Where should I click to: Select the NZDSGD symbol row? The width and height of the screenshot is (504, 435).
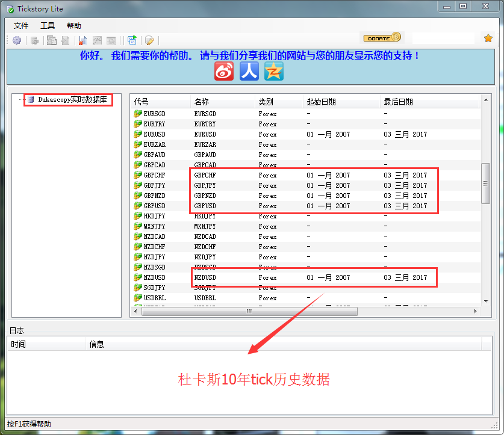coord(305,267)
